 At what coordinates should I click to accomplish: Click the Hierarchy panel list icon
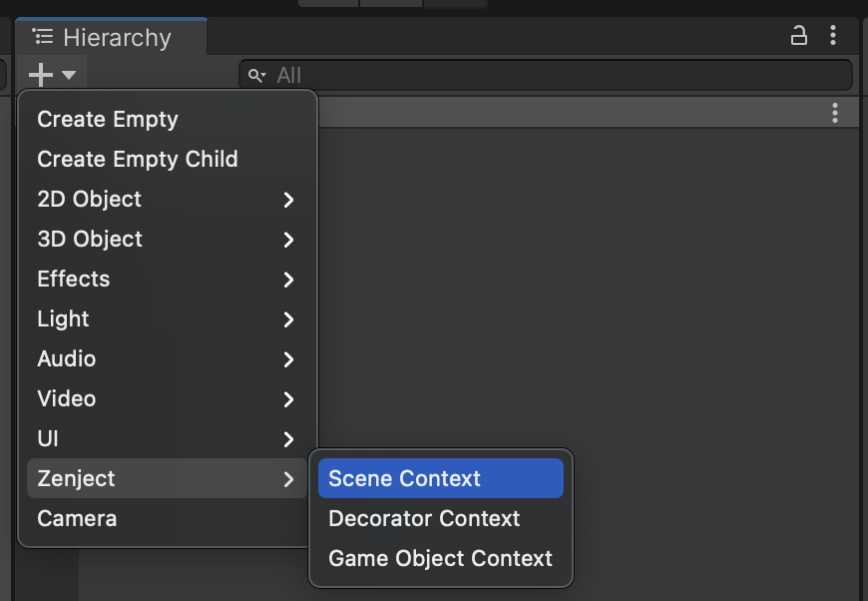[42, 36]
